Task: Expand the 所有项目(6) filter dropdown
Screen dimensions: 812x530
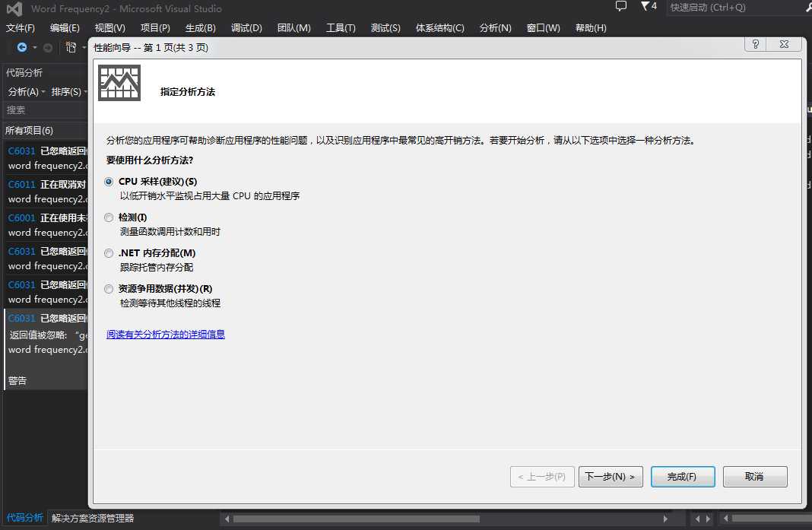Action: click(x=46, y=131)
